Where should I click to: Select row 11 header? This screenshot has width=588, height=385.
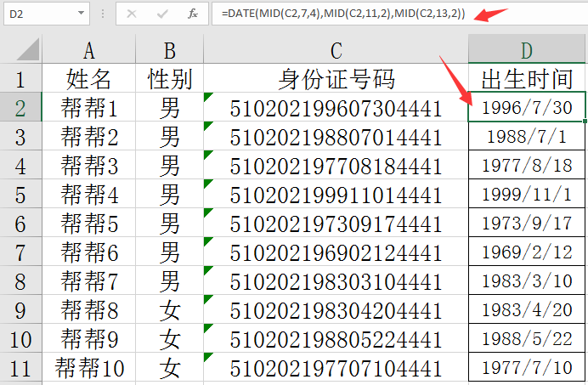point(20,367)
